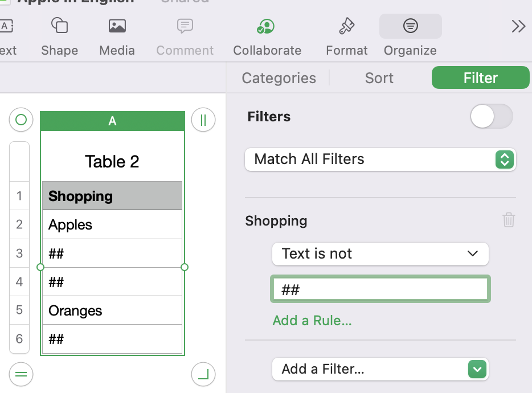Image resolution: width=532 pixels, height=393 pixels.
Task: Select the Oranges cell in the table
Action: coord(112,310)
